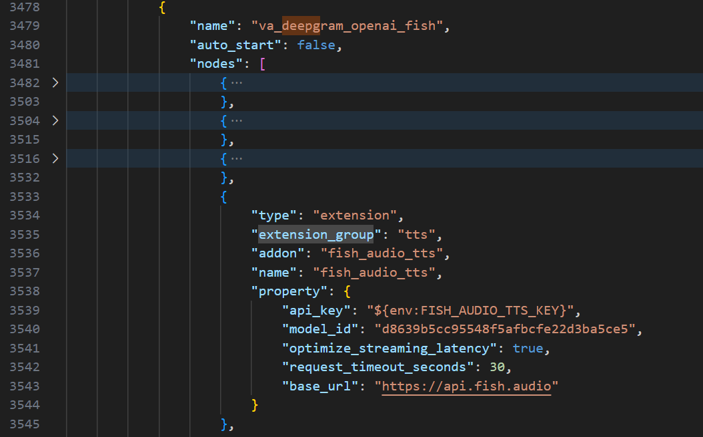Click the "addon" key
The height and width of the screenshot is (437, 703).
tap(278, 253)
